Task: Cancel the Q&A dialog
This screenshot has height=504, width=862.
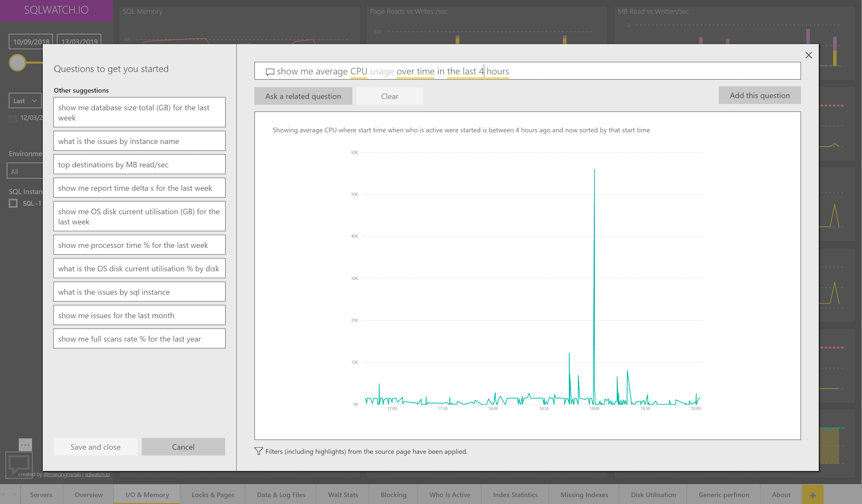Action: pyautogui.click(x=183, y=447)
